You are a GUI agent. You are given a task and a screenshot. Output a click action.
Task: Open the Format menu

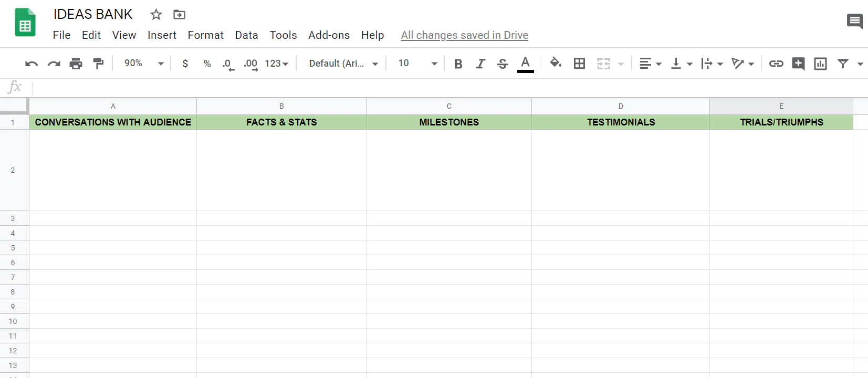pyautogui.click(x=205, y=35)
